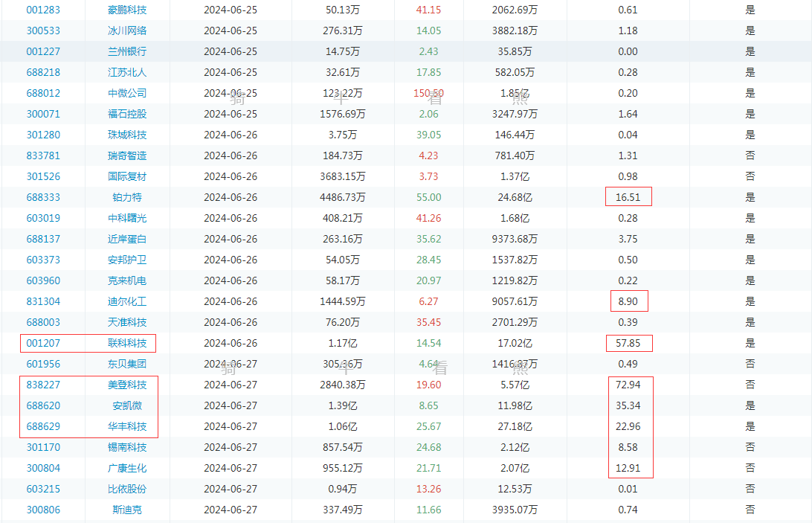Click the 57.85 ratio cell for 联科科技

coord(628,343)
